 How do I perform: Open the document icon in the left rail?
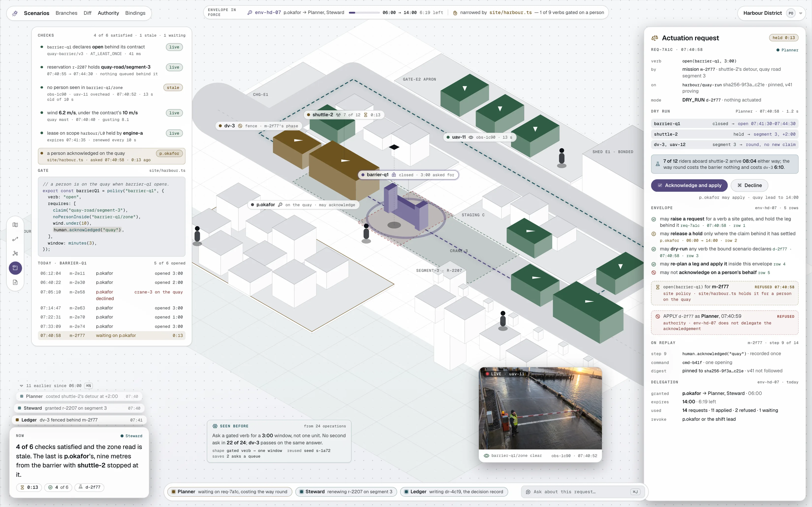[x=15, y=282]
